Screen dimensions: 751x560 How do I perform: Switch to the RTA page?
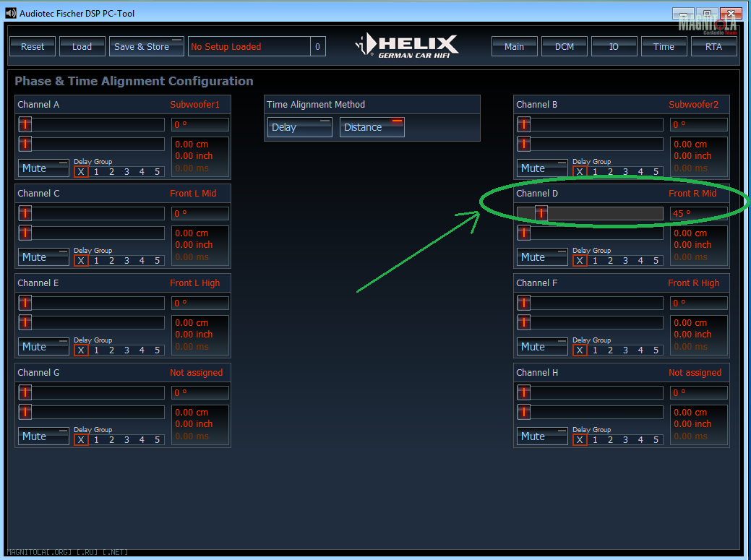(x=713, y=46)
